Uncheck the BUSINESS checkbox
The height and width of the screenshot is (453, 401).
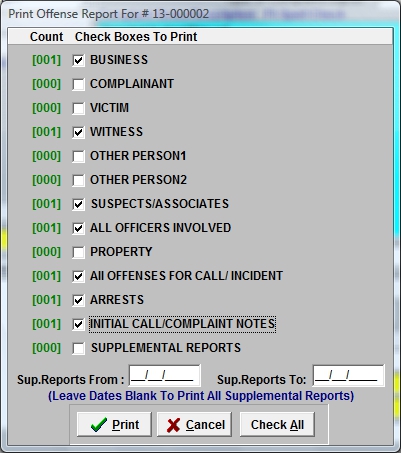click(78, 60)
